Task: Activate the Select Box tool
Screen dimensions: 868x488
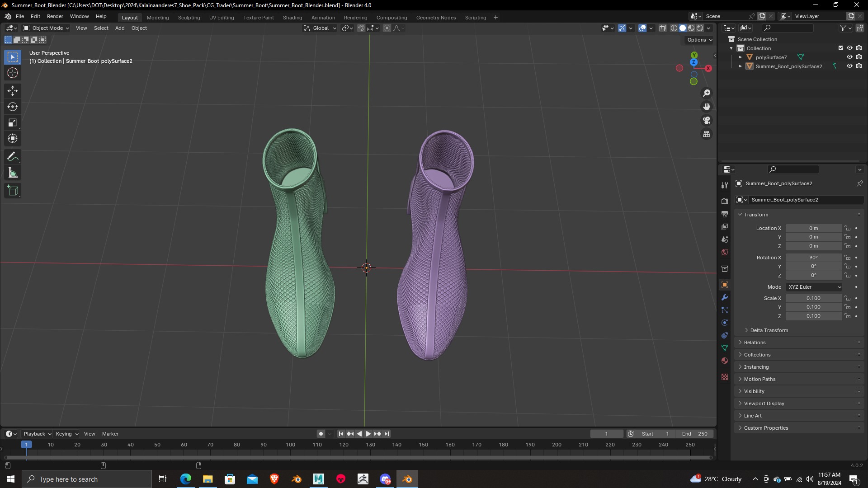Action: click(13, 57)
